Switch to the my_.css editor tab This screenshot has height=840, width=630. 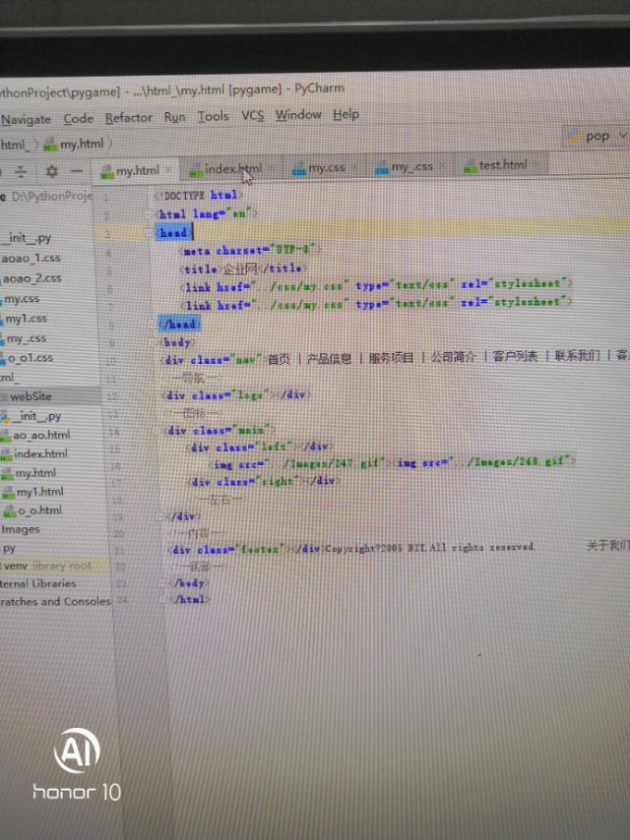[x=411, y=166]
